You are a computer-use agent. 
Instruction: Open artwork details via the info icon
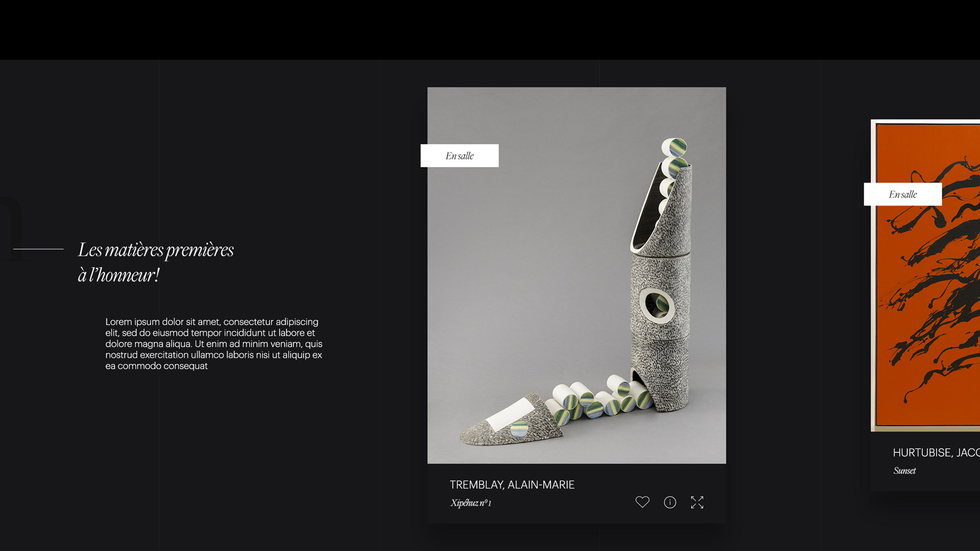(x=670, y=503)
